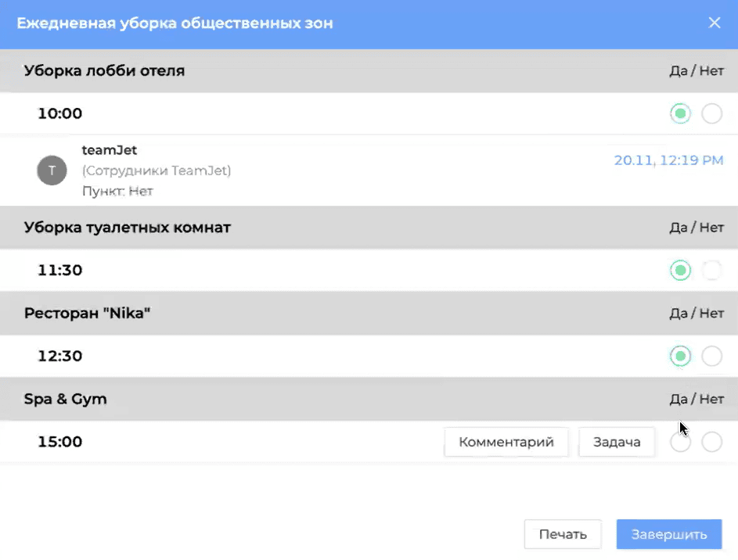Click the "Spa & Gym" section header
The width and height of the screenshot is (738, 560).
click(66, 400)
